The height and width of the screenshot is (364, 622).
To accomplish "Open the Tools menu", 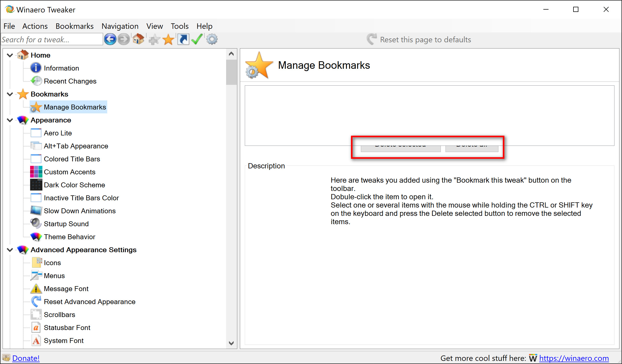I will click(179, 26).
